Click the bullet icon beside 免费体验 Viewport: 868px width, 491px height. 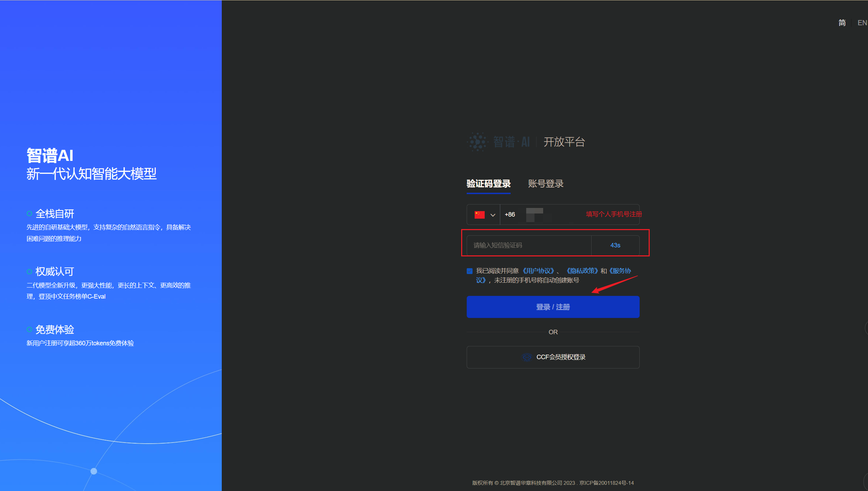29,330
